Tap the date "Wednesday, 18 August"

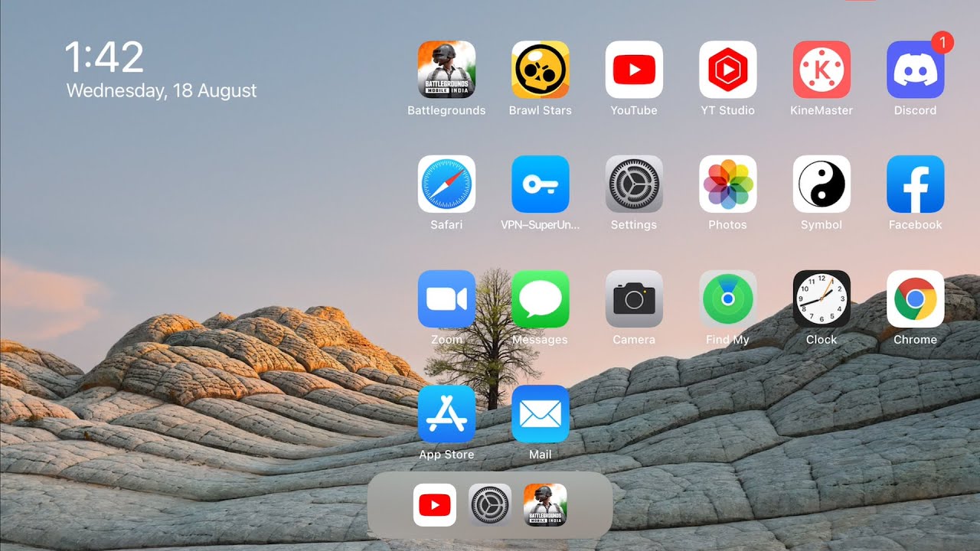[x=162, y=91]
